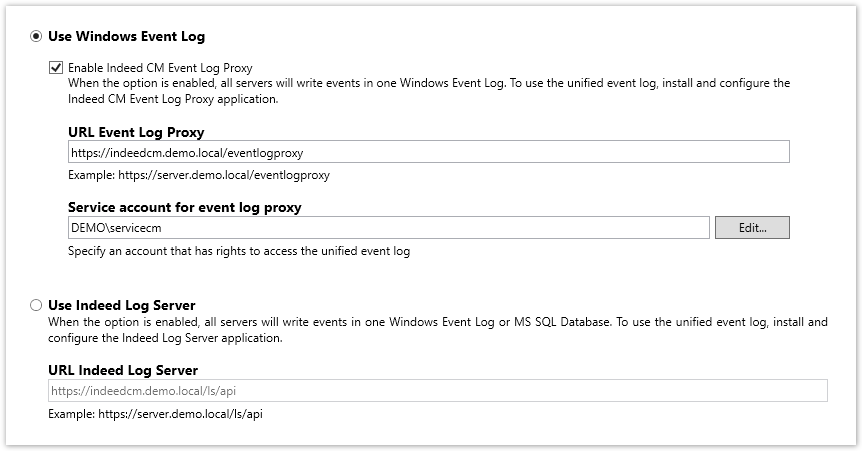Image resolution: width=862 pixels, height=451 pixels.
Task: Click the "Service account for event log proxy" heading
Action: (184, 208)
